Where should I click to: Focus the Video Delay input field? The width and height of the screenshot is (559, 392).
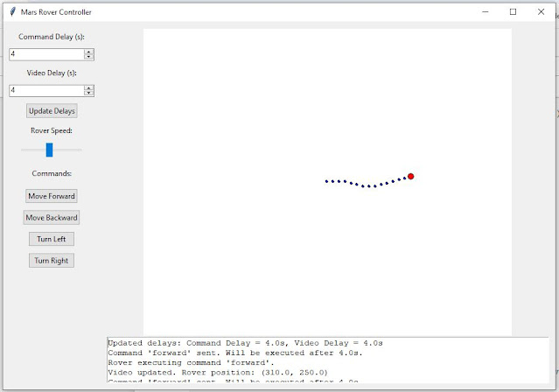point(45,90)
